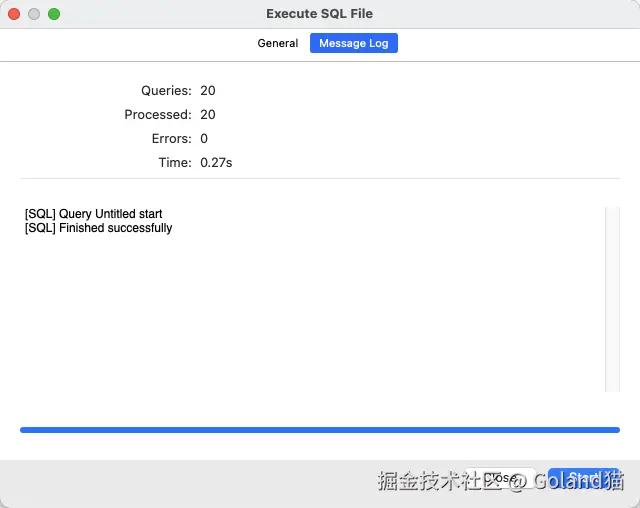Switch to the General tab

[278, 43]
